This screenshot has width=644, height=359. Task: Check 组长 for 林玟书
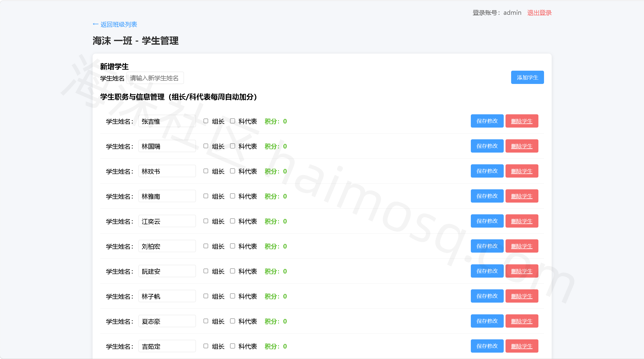coord(206,171)
